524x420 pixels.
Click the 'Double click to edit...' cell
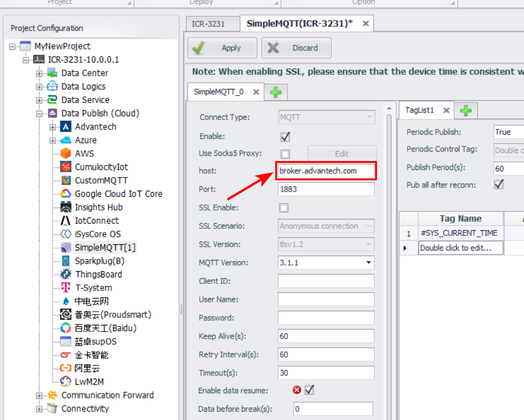point(460,248)
